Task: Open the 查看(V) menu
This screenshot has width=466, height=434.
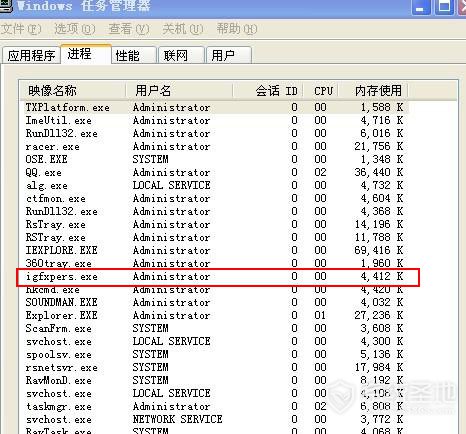Action: coord(129,29)
